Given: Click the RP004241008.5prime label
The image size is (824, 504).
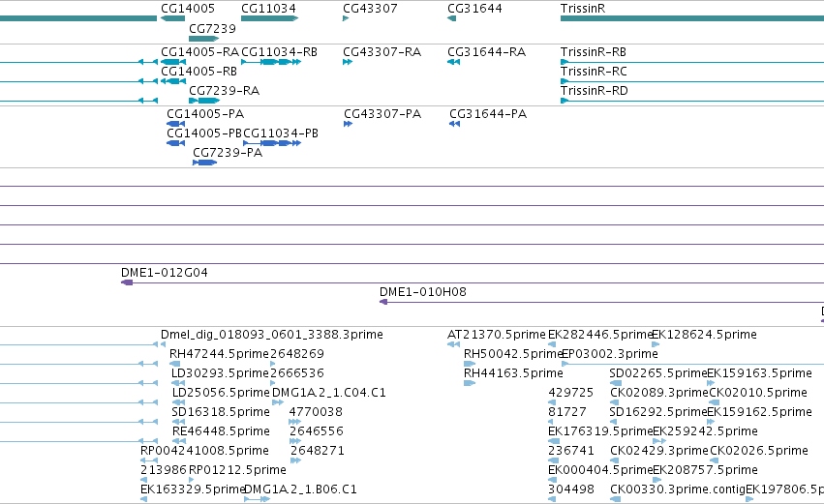Looking at the screenshot, I should point(204,451).
